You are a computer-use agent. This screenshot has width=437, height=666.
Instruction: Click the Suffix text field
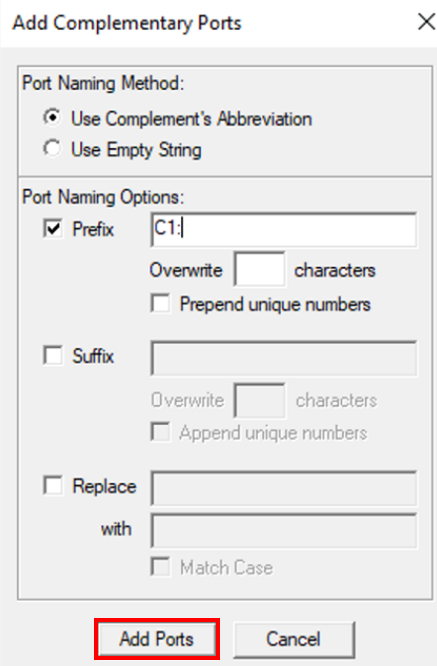pos(283,358)
